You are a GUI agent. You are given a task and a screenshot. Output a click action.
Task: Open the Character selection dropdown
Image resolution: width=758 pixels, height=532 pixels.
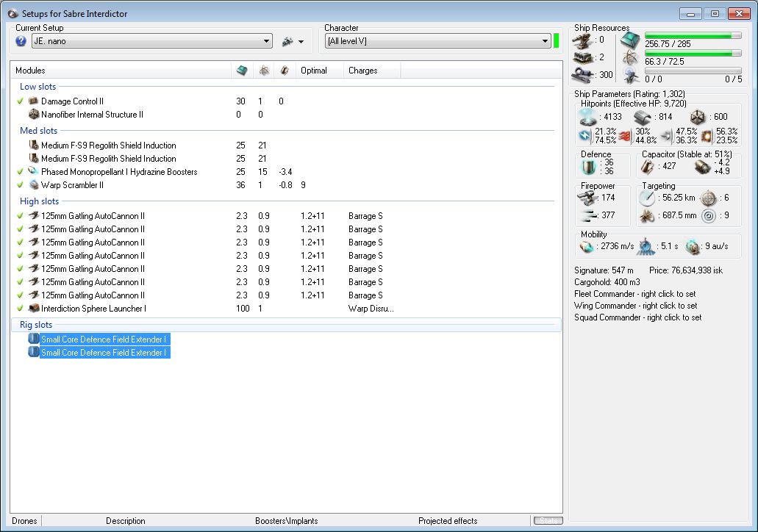544,42
